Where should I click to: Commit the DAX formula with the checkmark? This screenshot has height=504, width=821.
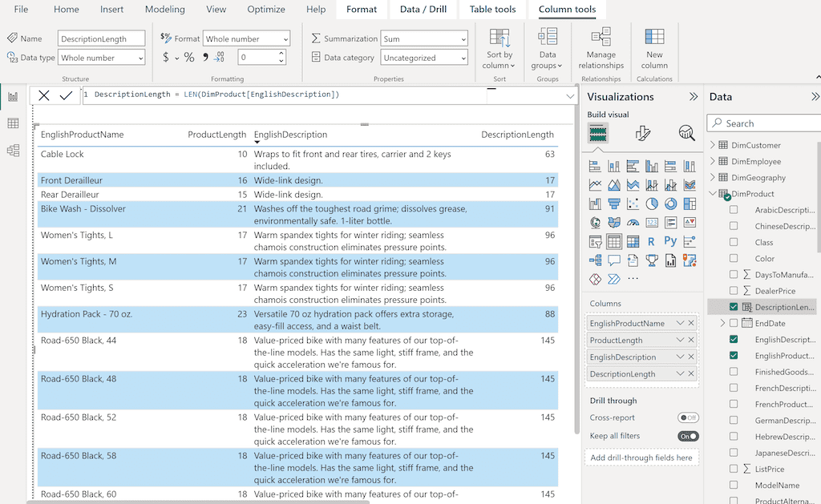click(x=67, y=95)
